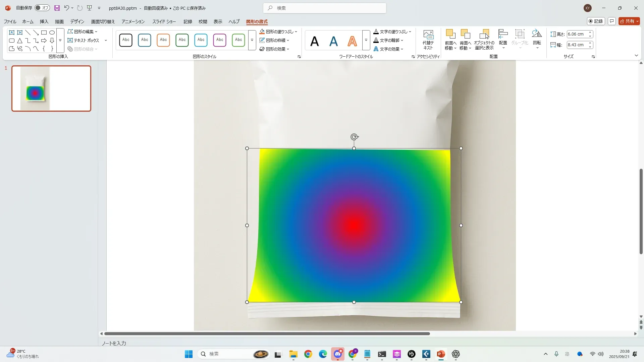The image size is (644, 362).
Task: Toggle the AutoSave switch
Action: [42, 8]
